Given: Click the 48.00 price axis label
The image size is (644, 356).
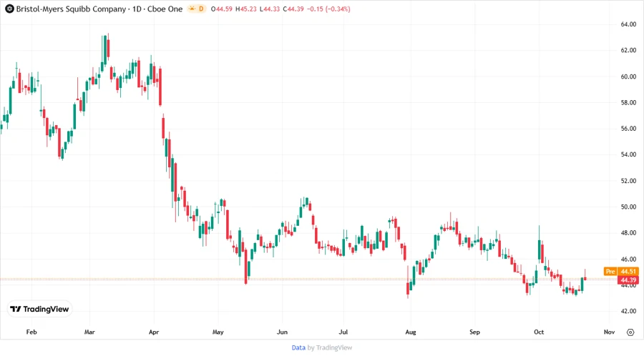Looking at the screenshot, I should [x=628, y=233].
